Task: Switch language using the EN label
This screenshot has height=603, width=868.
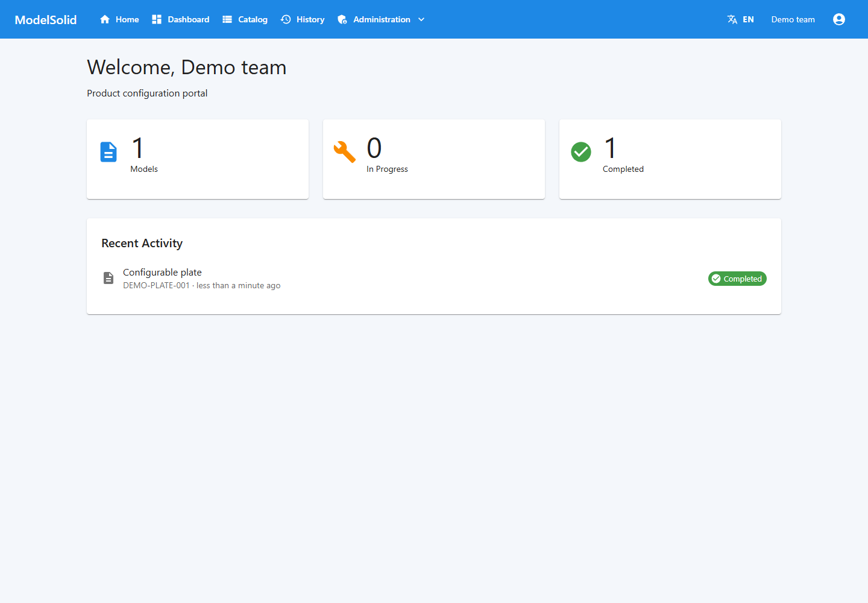Action: tap(748, 19)
